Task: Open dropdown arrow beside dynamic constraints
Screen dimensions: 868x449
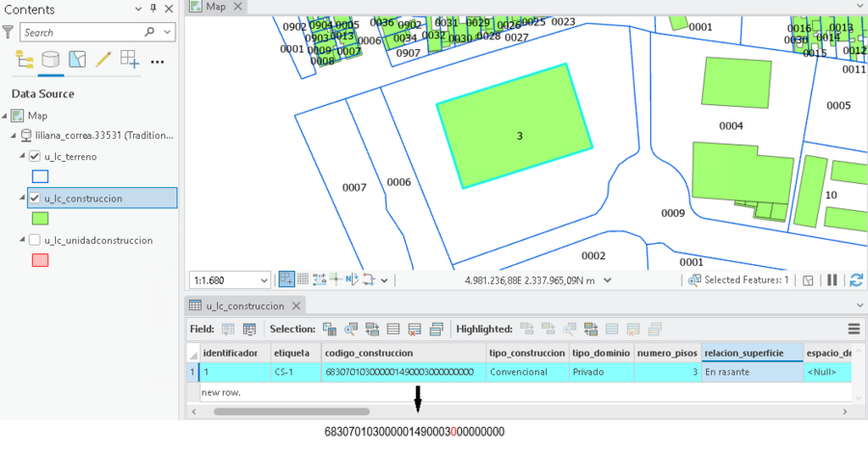Action: [384, 280]
